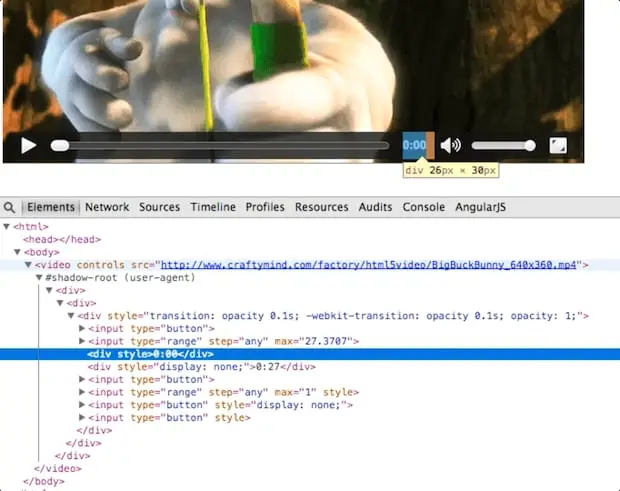Enter fullscreen using the video fullscreen icon
Screen dimensions: 620x491
point(558,145)
